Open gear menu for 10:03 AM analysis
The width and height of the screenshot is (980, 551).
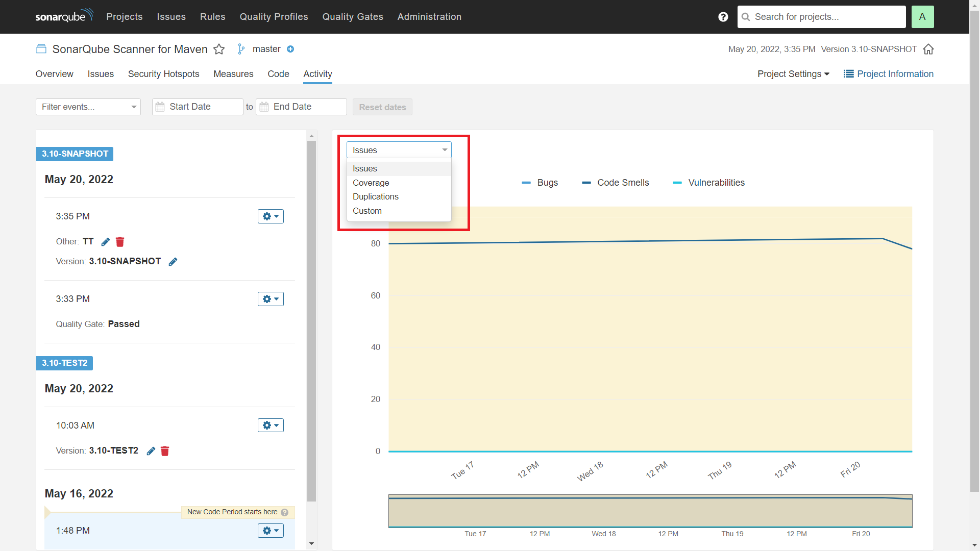[x=271, y=425]
